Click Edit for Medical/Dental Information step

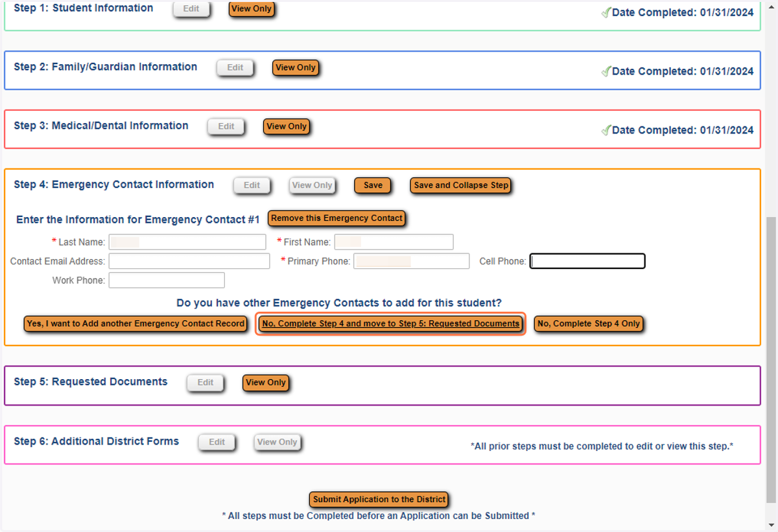pyautogui.click(x=226, y=126)
